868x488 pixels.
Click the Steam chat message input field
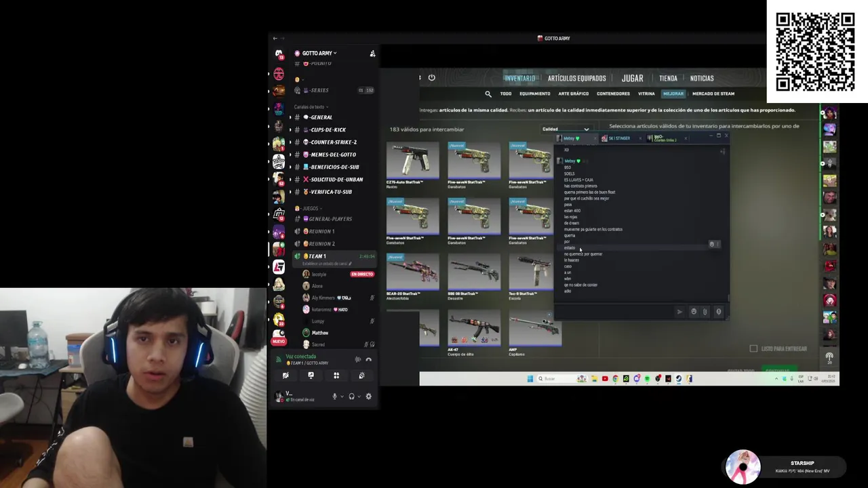coord(616,311)
